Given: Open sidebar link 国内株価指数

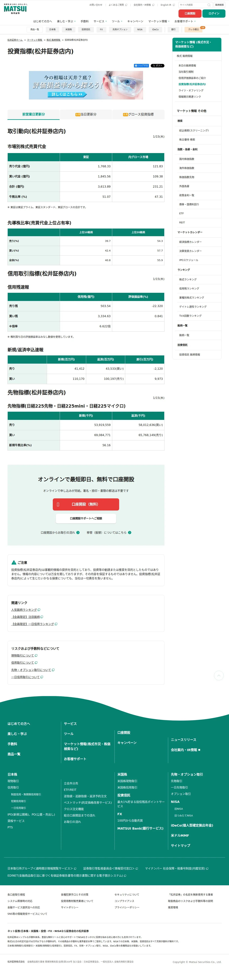Looking at the screenshot, I should tap(187, 159).
